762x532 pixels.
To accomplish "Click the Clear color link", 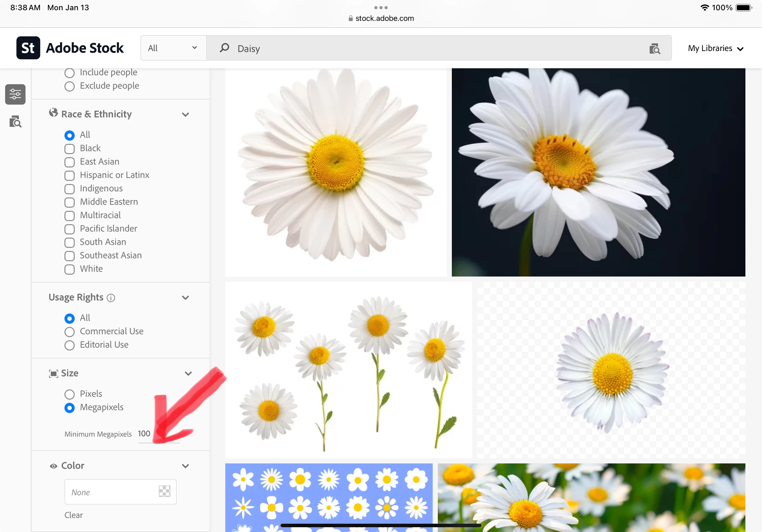I will pyautogui.click(x=73, y=515).
